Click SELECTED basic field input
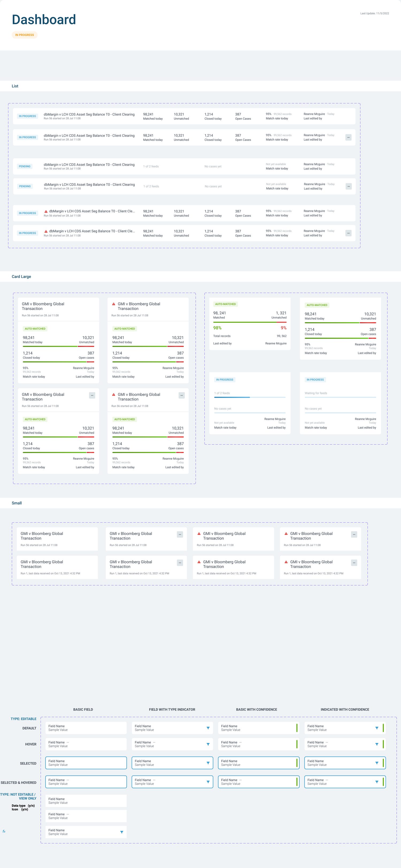 (86, 763)
